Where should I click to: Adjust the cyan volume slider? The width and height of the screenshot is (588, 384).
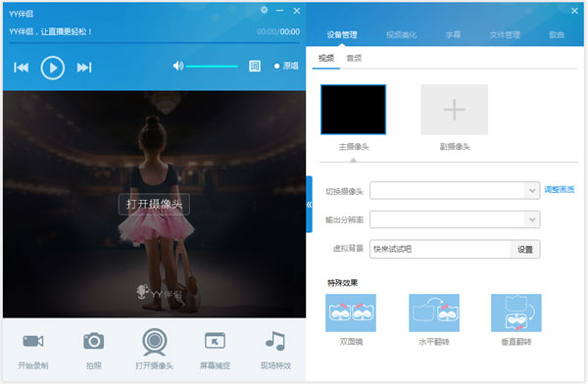(x=212, y=67)
